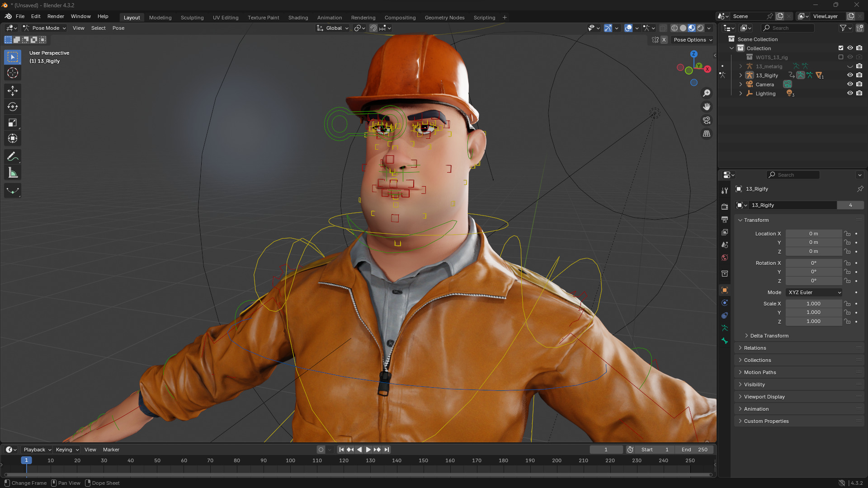Expand the Camera tree item
Image resolution: width=868 pixels, height=488 pixels.
741,84
